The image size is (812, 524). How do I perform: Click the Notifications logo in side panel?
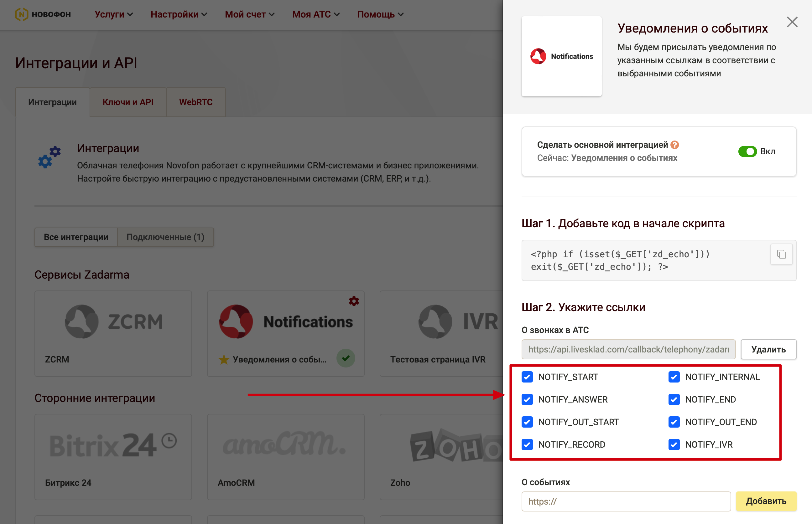click(561, 56)
